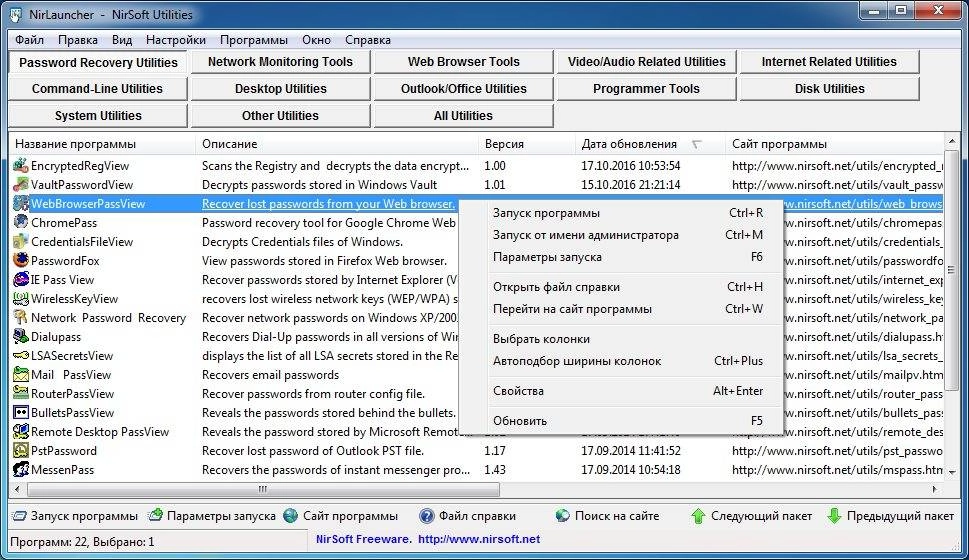
Task: Switch to Desktop Utilities tab
Action: [x=280, y=88]
